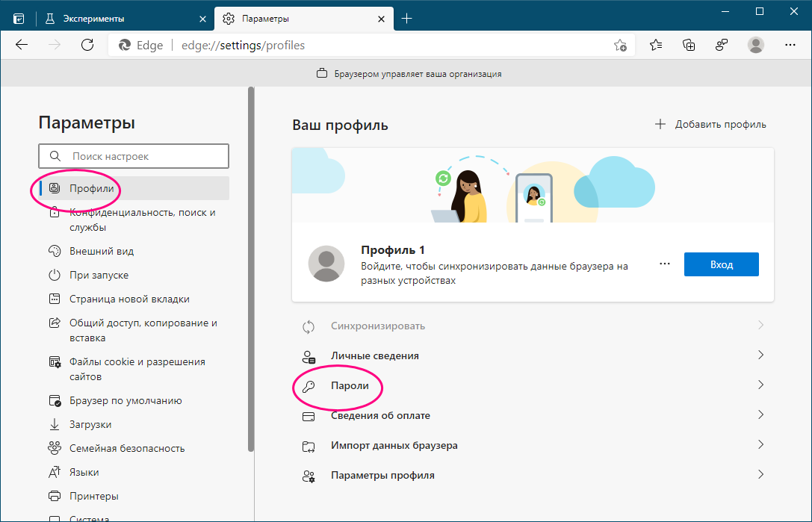The image size is (812, 522).
Task: Open the Collections toolbar icon
Action: coord(689,45)
